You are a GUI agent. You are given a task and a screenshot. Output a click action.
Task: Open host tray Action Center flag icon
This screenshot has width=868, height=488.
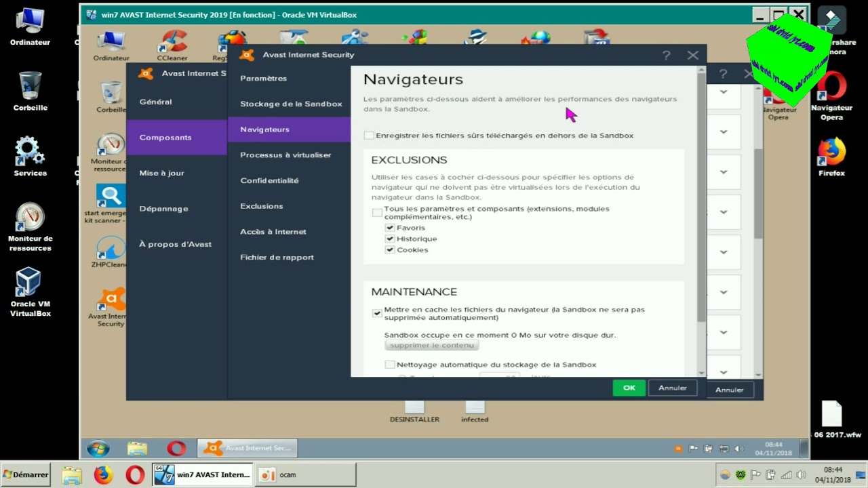point(755,475)
